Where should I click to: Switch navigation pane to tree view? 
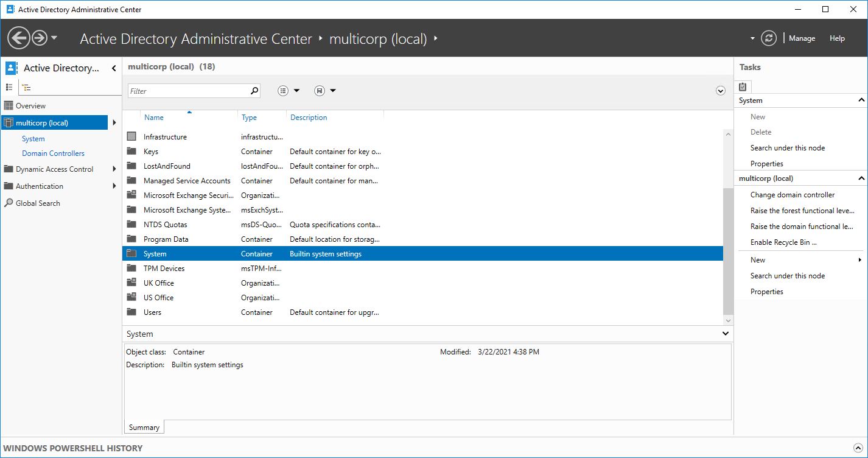tap(27, 87)
